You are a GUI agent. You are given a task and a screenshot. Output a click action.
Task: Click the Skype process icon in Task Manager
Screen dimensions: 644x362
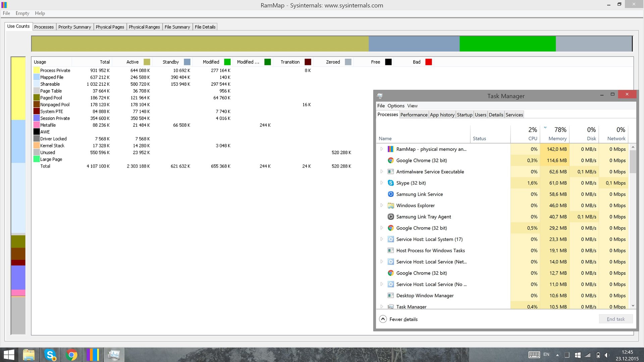coord(390,183)
